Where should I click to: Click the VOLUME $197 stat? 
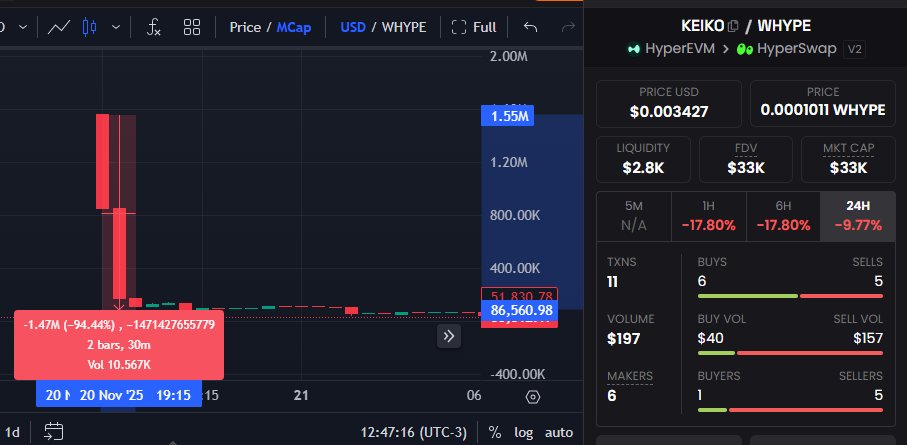(631, 329)
